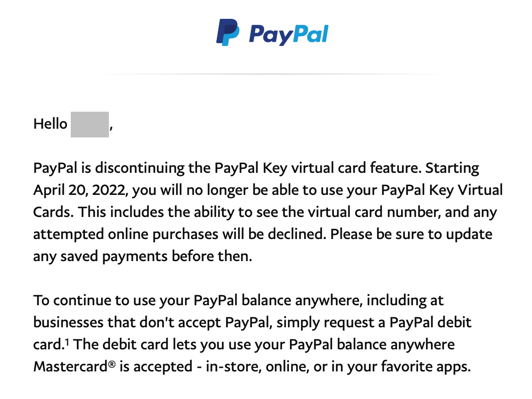This screenshot has height=399, width=532.
Task: Click 'PayPal Key Virtual' at end of second line
Action: pyautogui.click(x=442, y=190)
